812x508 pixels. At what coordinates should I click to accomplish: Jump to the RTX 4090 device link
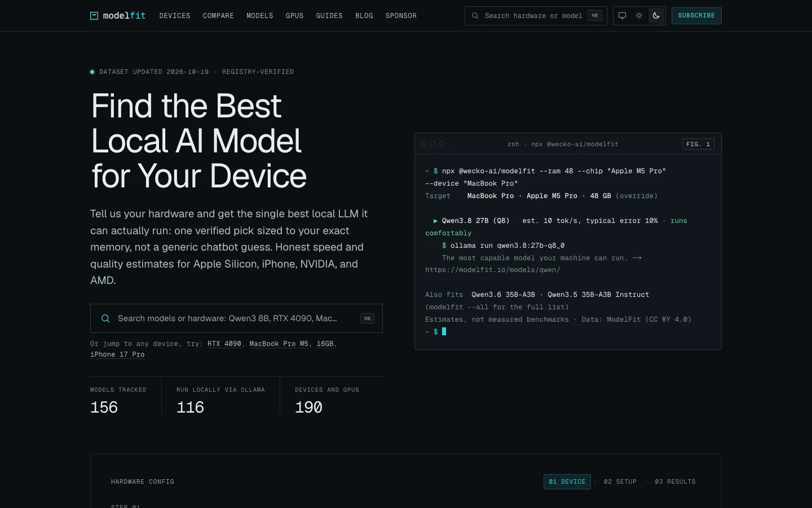pos(224,344)
